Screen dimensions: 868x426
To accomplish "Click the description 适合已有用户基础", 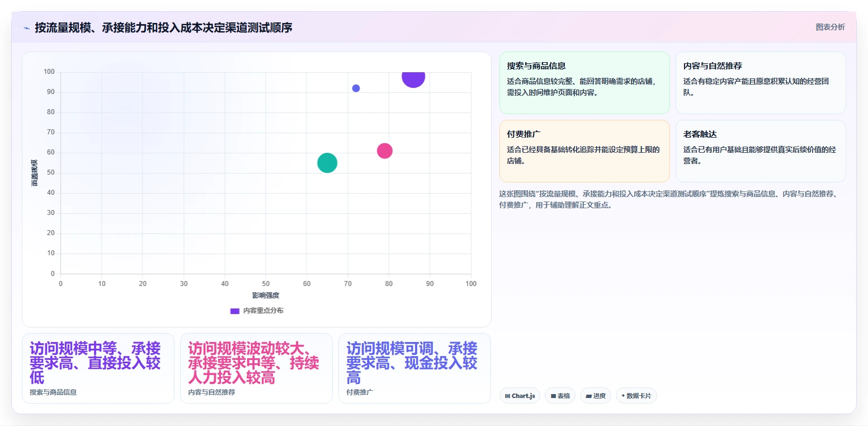I will [x=759, y=155].
